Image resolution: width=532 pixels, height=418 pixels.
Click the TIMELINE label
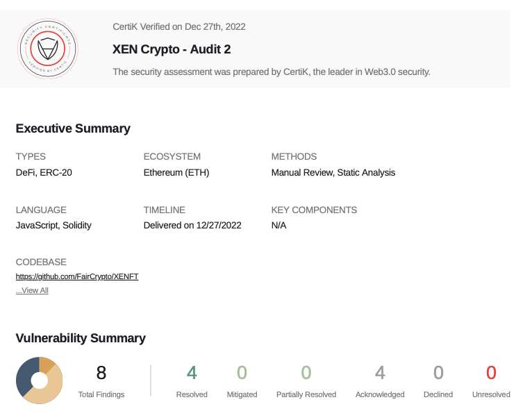(164, 210)
